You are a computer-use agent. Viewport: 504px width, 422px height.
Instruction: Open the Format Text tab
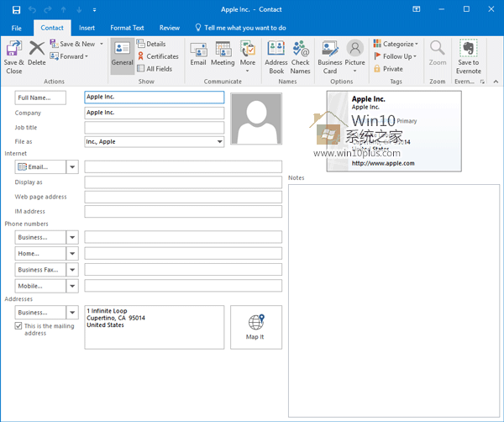click(x=127, y=28)
